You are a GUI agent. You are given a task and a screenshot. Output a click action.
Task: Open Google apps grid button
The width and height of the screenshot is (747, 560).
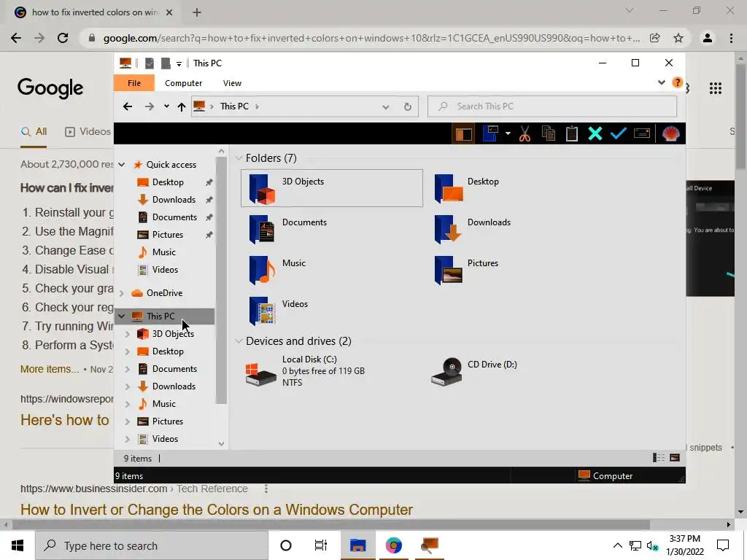click(x=716, y=88)
